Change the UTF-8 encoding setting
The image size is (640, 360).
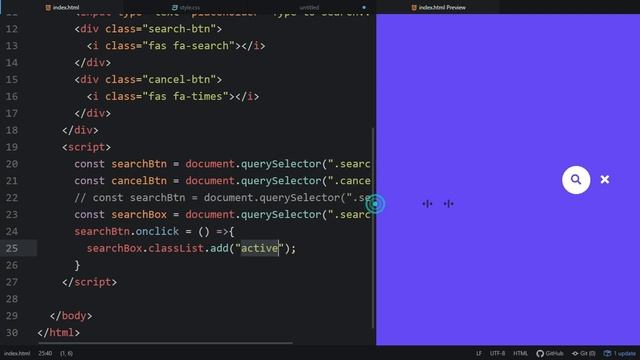click(x=497, y=353)
